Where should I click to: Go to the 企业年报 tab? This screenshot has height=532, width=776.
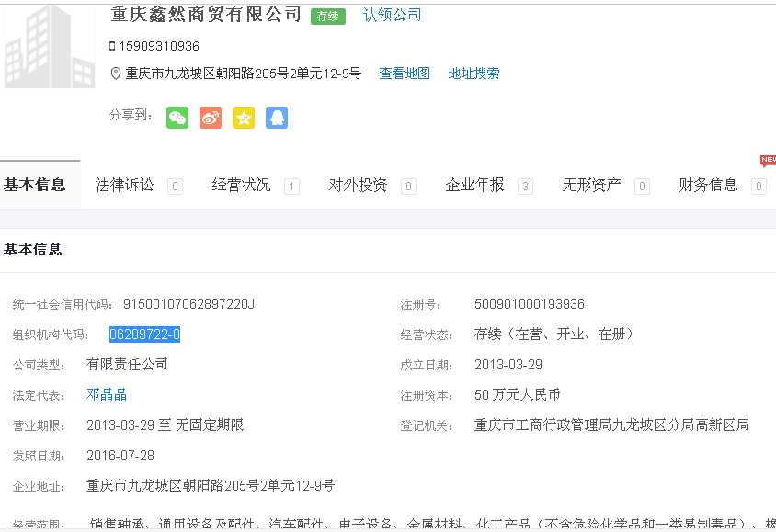475,185
